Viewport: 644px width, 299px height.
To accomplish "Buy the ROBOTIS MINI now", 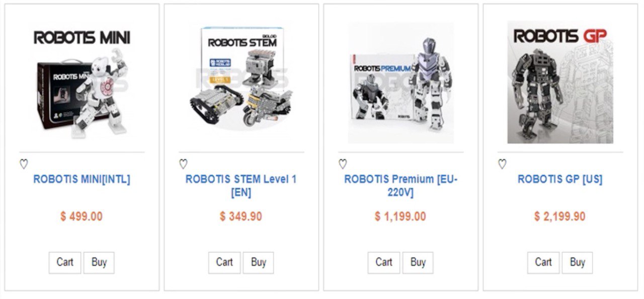I will pyautogui.click(x=99, y=262).
